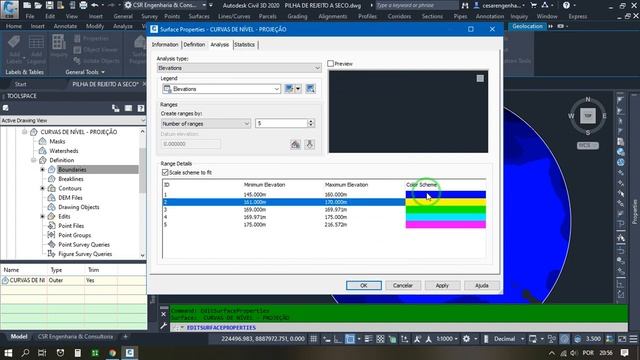640x360 pixels.
Task: Enable the Preview checkbox
Action: (331, 64)
